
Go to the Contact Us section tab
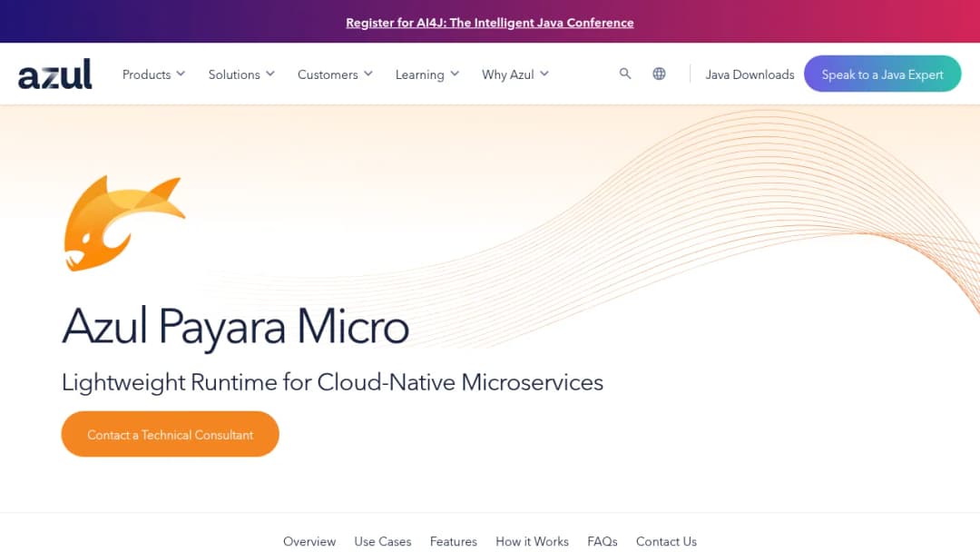click(666, 541)
